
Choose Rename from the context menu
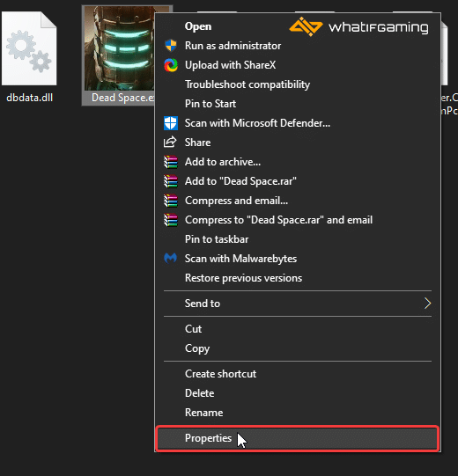click(298, 413)
